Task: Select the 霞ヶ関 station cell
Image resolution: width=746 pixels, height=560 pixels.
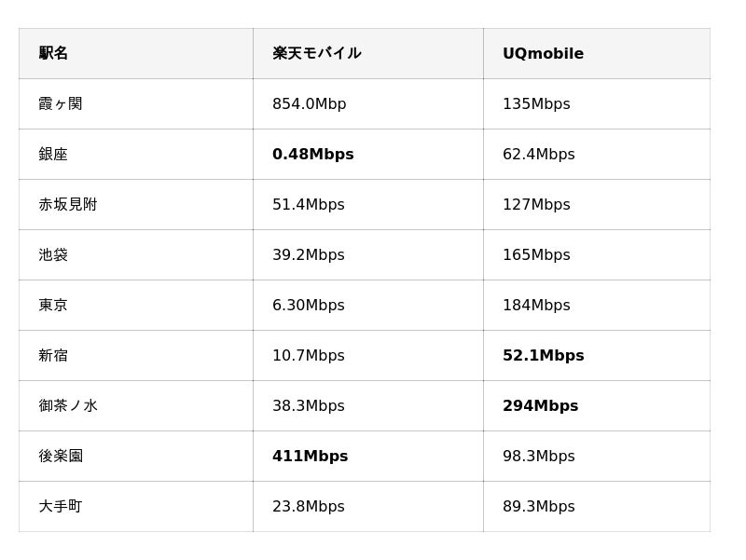Action: click(61, 103)
